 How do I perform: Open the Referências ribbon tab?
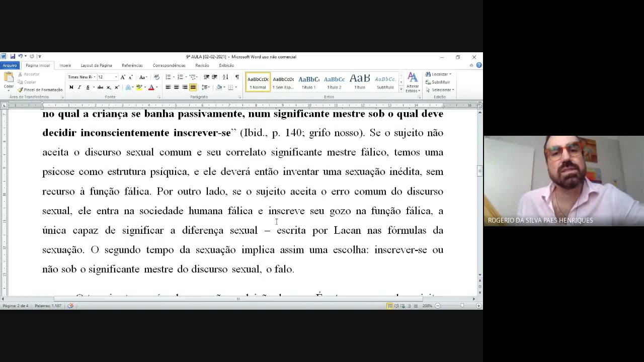tap(132, 65)
